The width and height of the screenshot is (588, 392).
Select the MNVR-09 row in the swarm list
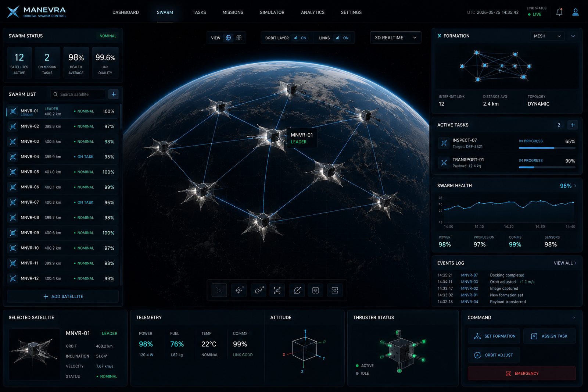63,233
